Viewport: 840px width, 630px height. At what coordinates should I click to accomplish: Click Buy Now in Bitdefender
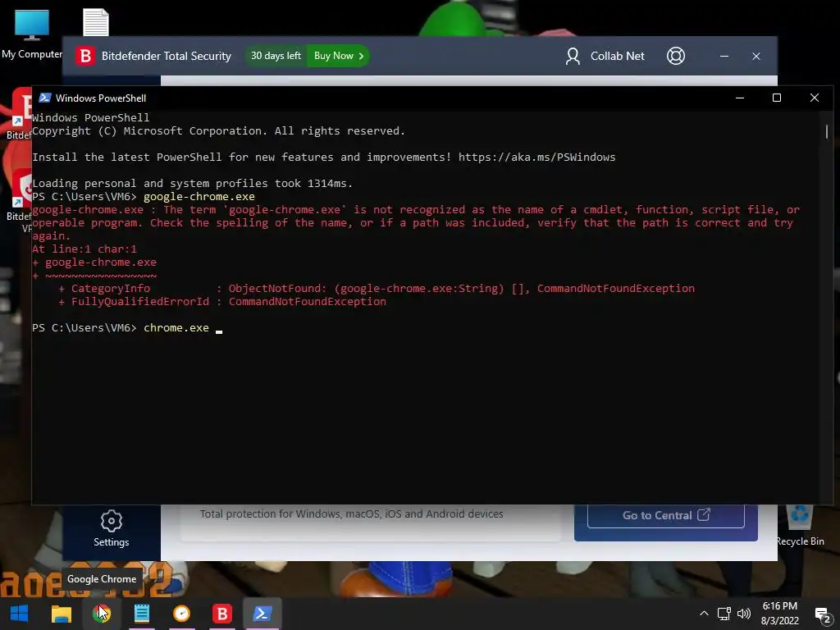pos(338,56)
